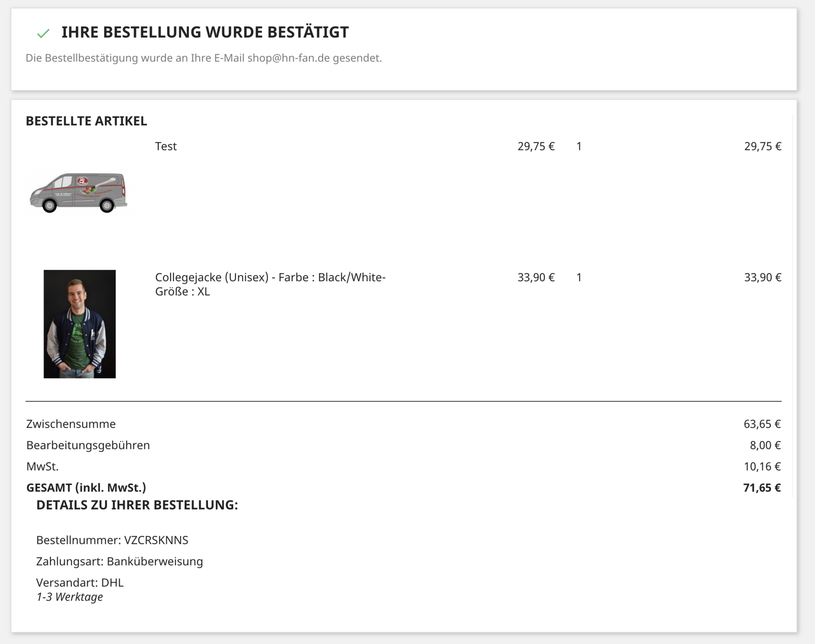The width and height of the screenshot is (815, 644).
Task: Select the "Test" product name
Action: pos(166,146)
